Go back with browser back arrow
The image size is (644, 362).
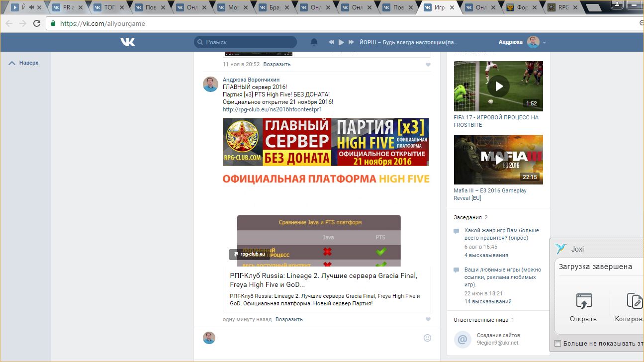coord(9,23)
